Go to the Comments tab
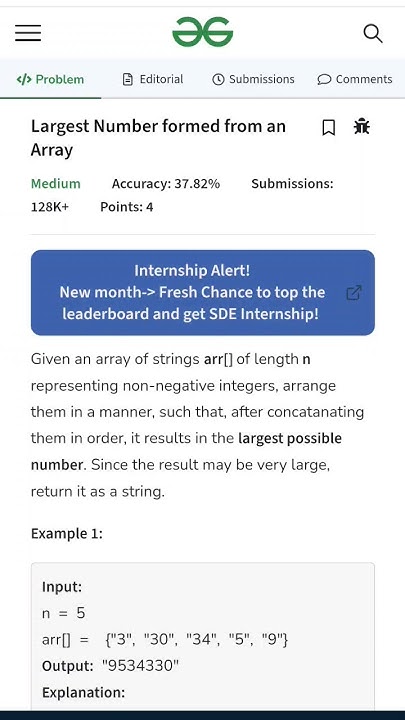 click(355, 79)
